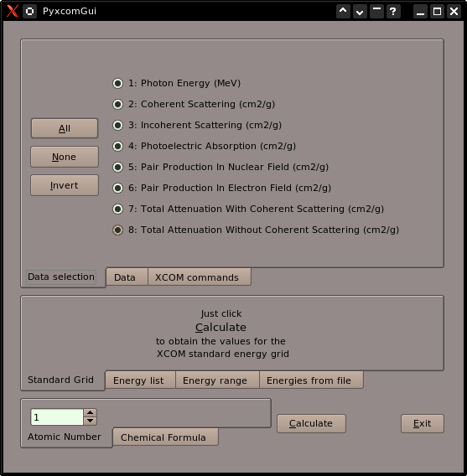Click the sticky pin icon beside the title

29,11
